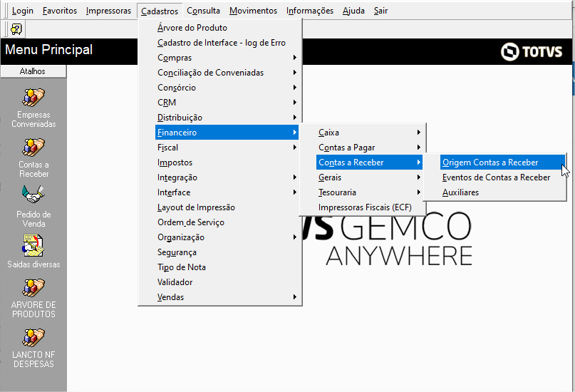Click the Atalhos panel header button
The height and width of the screenshot is (392, 575).
pos(33,71)
